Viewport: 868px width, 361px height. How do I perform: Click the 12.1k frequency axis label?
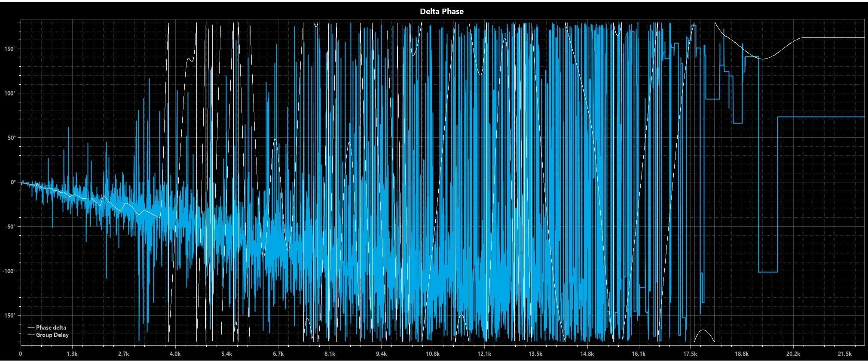point(484,354)
